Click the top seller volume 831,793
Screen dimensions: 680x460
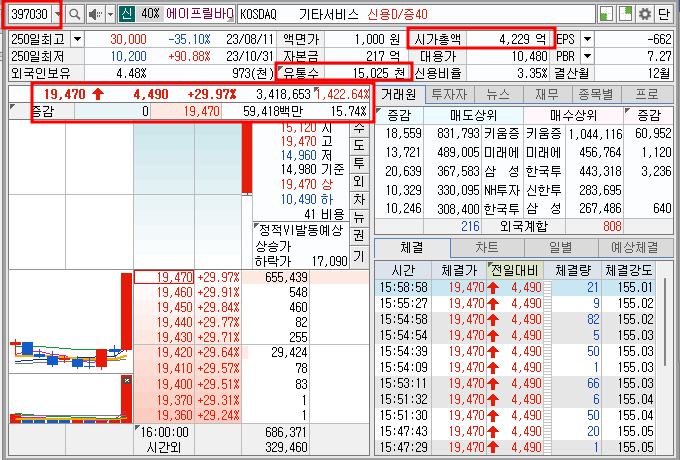(x=458, y=133)
